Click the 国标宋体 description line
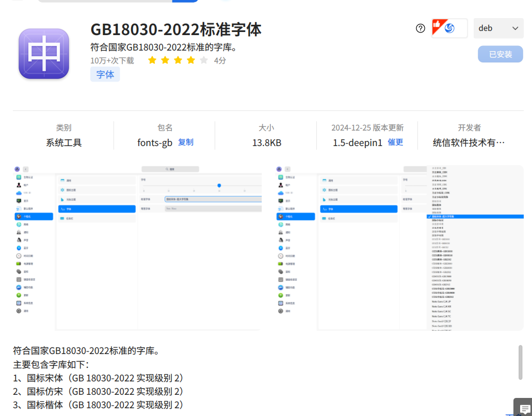 pos(99,378)
